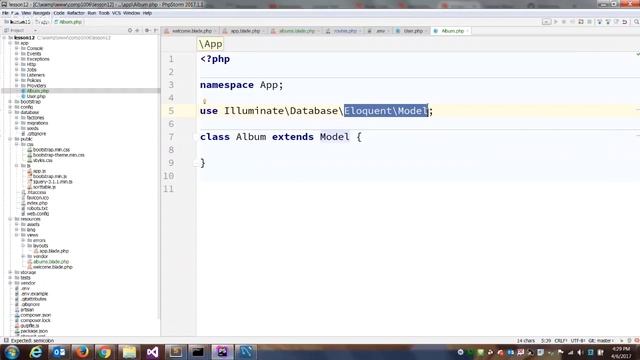640x360 pixels.
Task: Open the Tools menu
Action: [x=104, y=13]
